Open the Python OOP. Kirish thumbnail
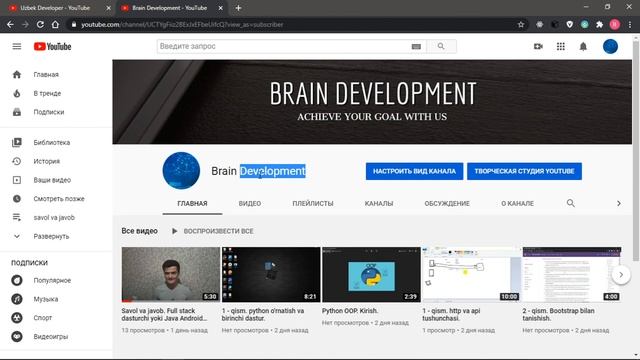 [371, 274]
